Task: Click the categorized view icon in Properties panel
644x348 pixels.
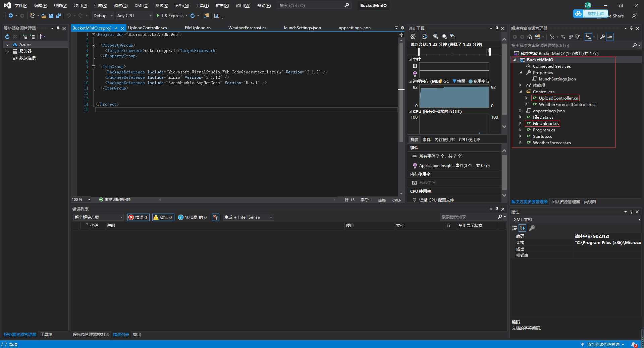Action: click(515, 228)
